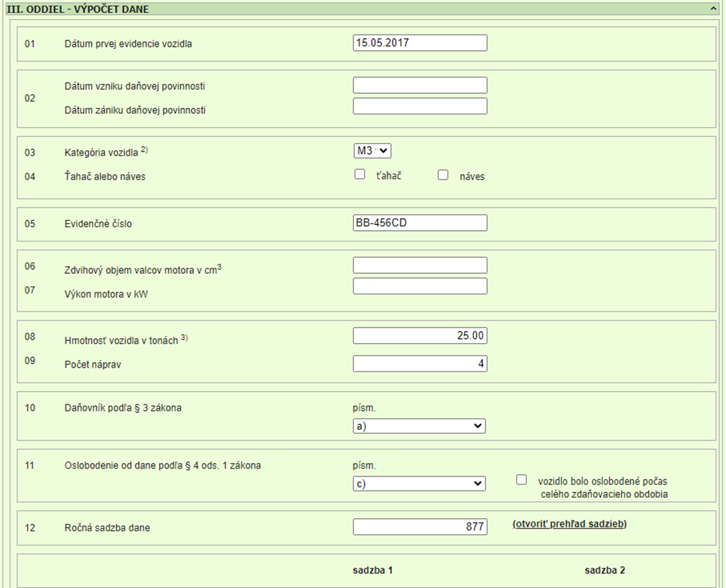Screen dimensions: 726x588
Task: Click the sadzba 2 column heading
Action: tap(605, 570)
